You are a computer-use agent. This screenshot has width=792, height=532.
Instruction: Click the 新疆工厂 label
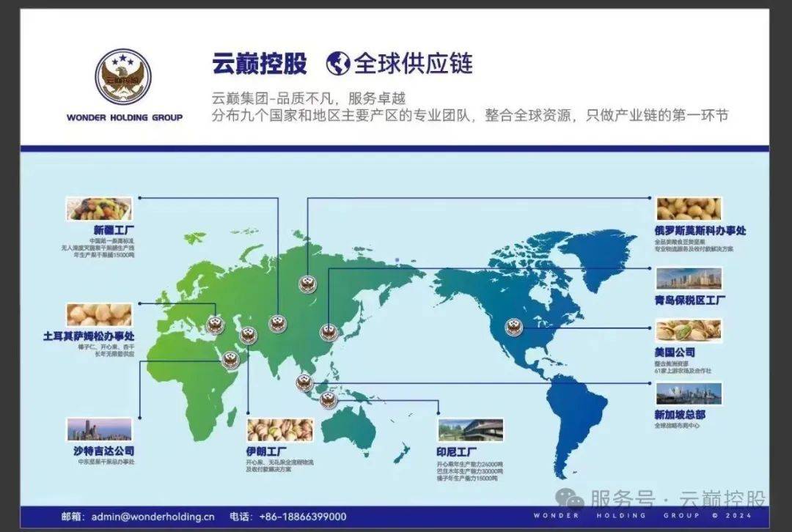pos(114,231)
